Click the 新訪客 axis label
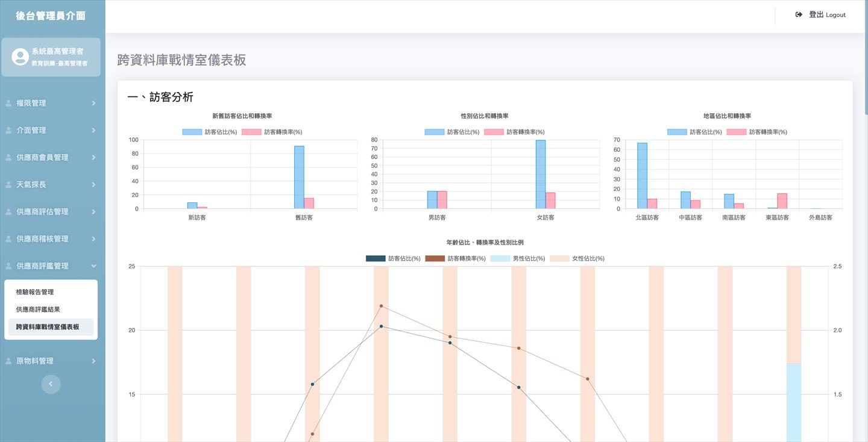The height and width of the screenshot is (442, 868). (197, 217)
